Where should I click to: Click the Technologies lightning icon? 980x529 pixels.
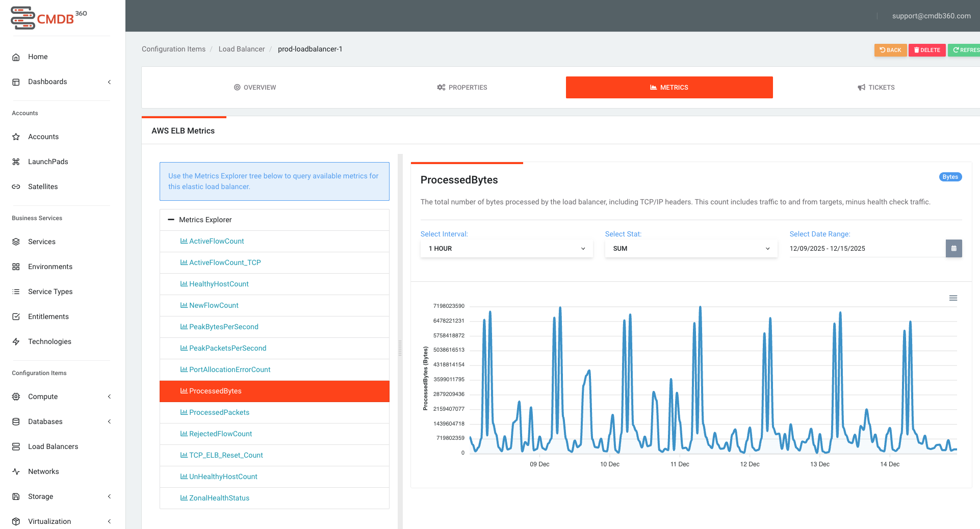click(x=16, y=341)
